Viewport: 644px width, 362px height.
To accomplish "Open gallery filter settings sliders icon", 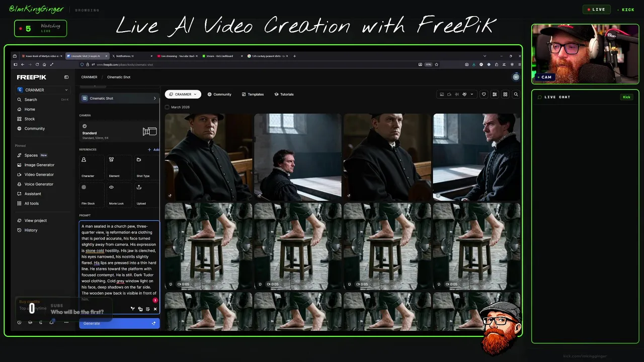I will pos(495,94).
